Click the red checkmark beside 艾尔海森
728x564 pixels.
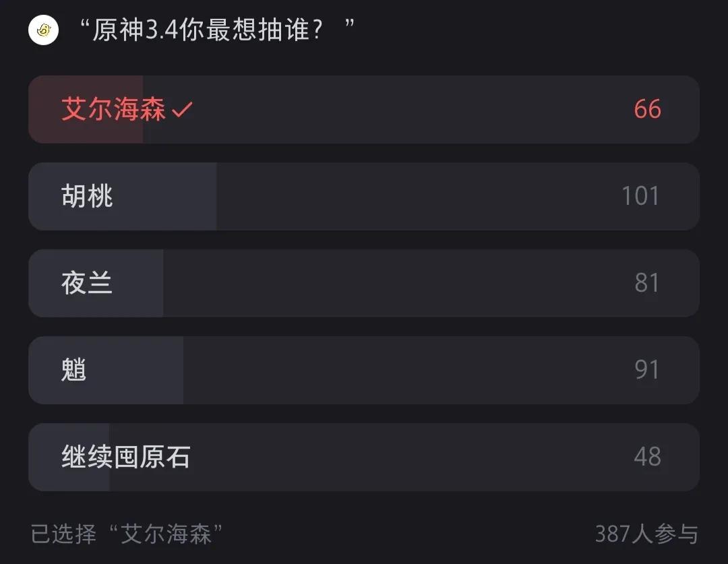point(182,110)
